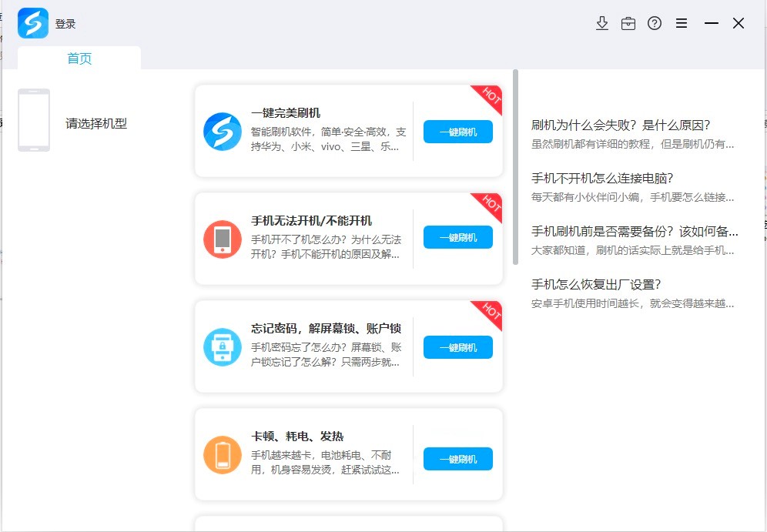The width and height of the screenshot is (767, 532).
Task: Click description 手机开不了机怎么办？
Action: coord(327,247)
